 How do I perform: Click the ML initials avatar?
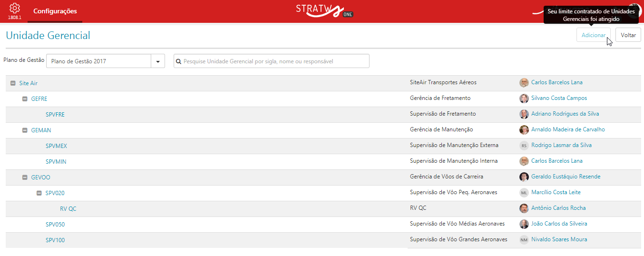(524, 192)
